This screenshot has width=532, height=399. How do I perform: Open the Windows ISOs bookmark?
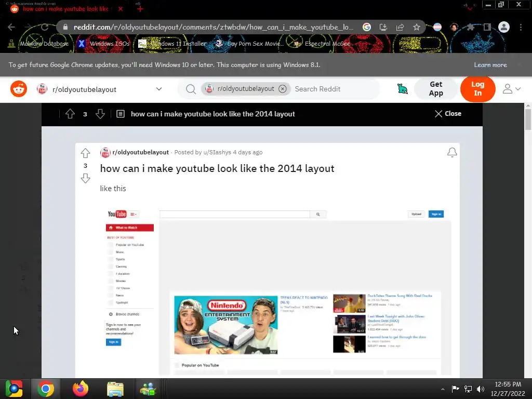[x=104, y=44]
